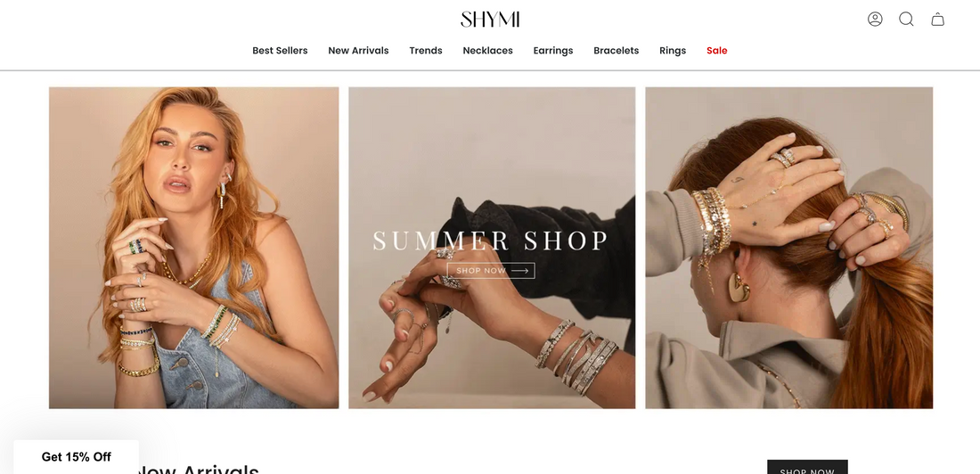Open the search magnifier icon
Image resolution: width=980 pixels, height=474 pixels.
[906, 20]
